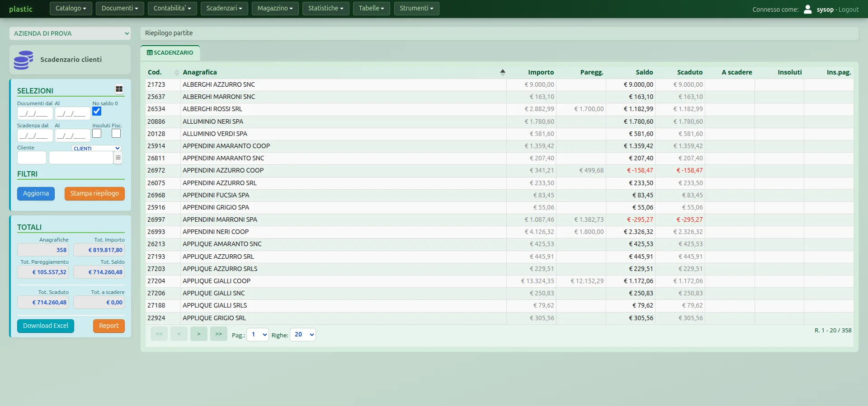This screenshot has height=406, width=868.
Task: Click the Cod. column sort arrows
Action: (176, 72)
